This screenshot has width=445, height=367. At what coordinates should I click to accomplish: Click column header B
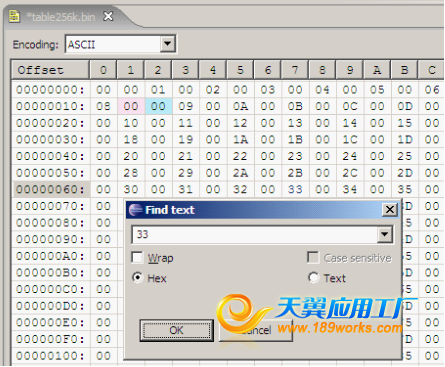[404, 70]
